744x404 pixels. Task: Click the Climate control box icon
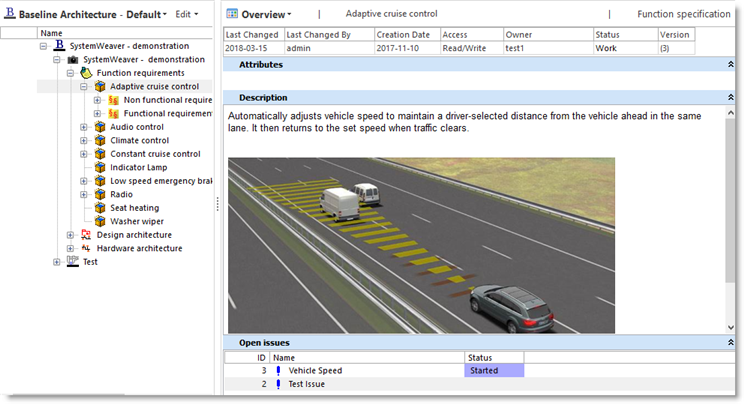pos(100,141)
